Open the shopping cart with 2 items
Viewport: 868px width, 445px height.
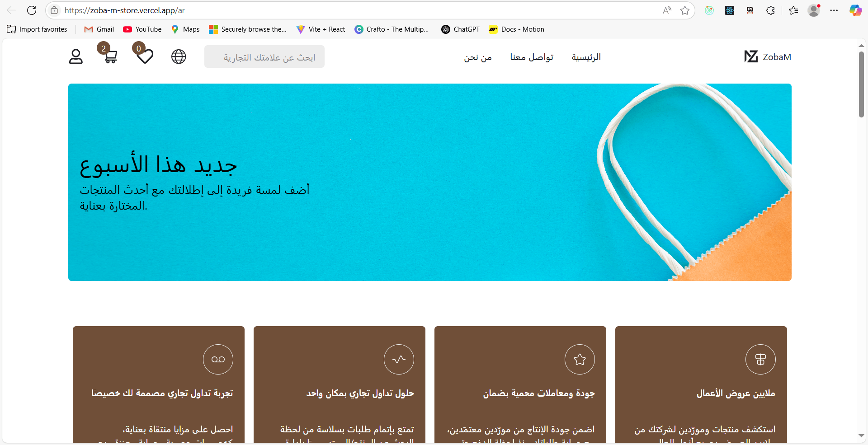110,56
